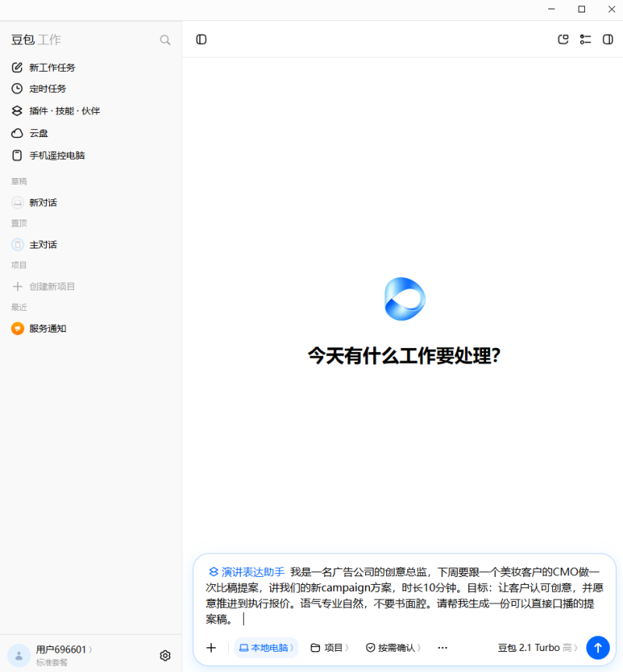Click the 草稿 section label

click(x=19, y=181)
